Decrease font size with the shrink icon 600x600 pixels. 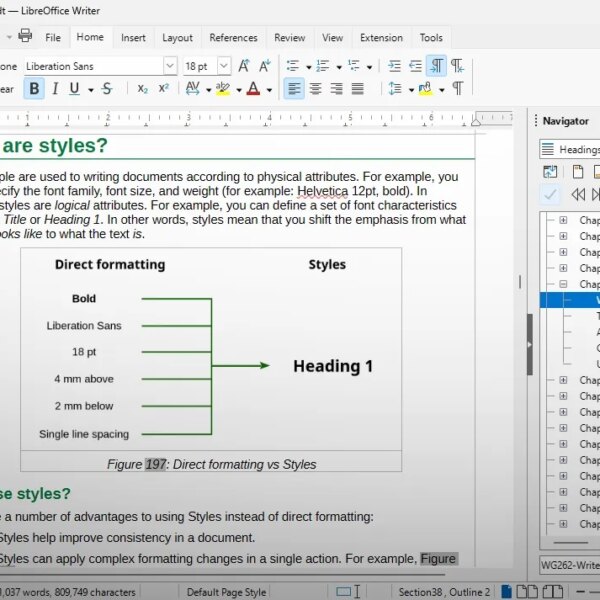tap(265, 66)
